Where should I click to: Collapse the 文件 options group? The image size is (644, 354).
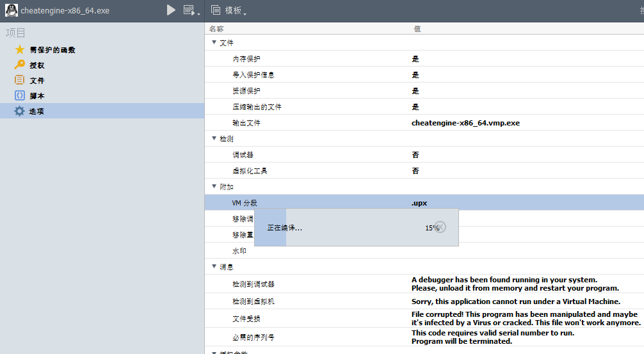(214, 42)
